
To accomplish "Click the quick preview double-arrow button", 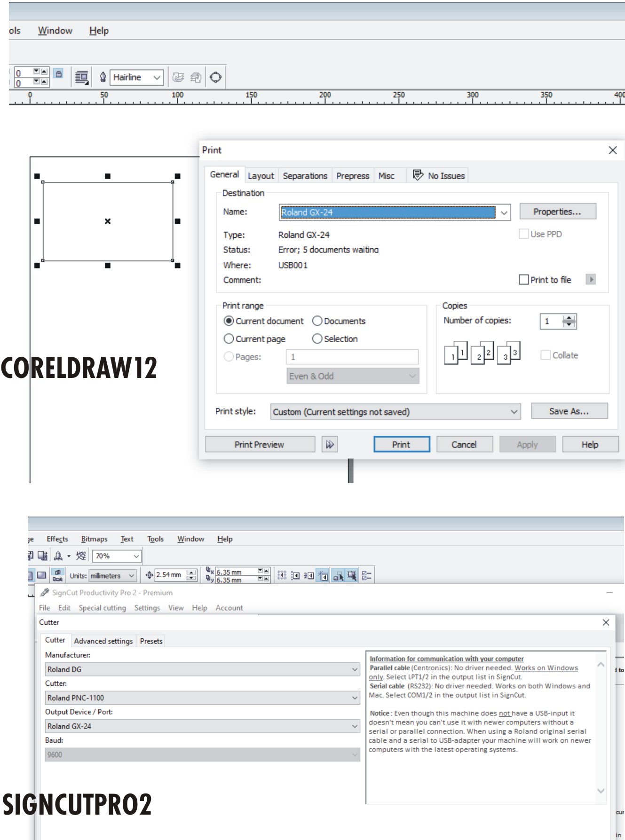I will pos(330,444).
